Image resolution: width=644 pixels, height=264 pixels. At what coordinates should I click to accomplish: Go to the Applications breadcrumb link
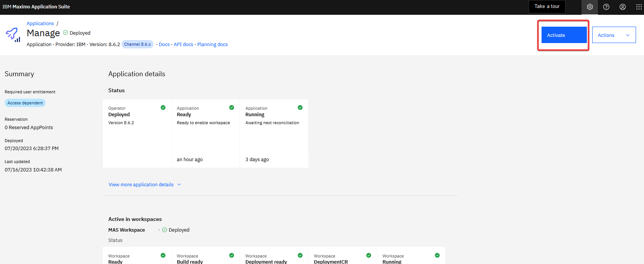pyautogui.click(x=40, y=24)
